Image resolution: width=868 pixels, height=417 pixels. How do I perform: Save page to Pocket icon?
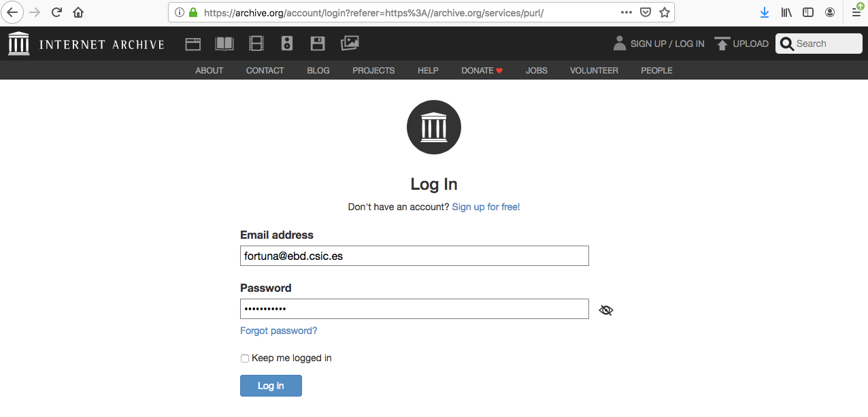coord(646,12)
